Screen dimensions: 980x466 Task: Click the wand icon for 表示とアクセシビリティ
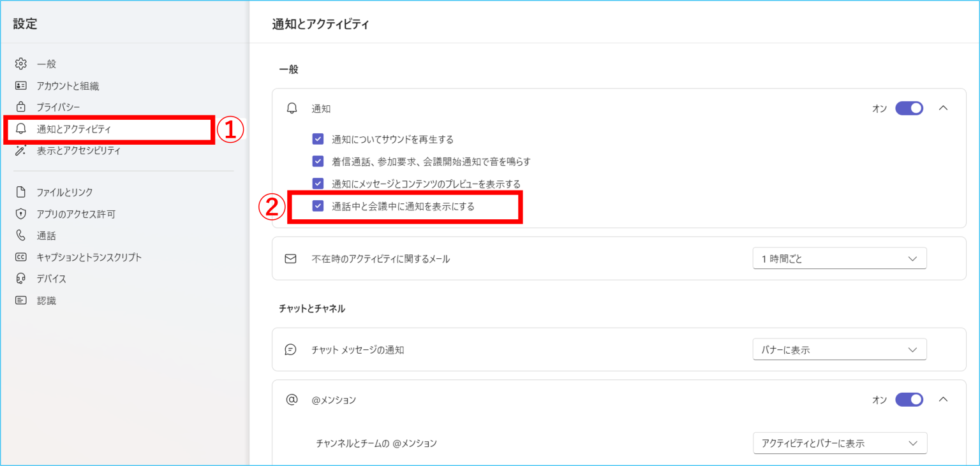pos(21,150)
